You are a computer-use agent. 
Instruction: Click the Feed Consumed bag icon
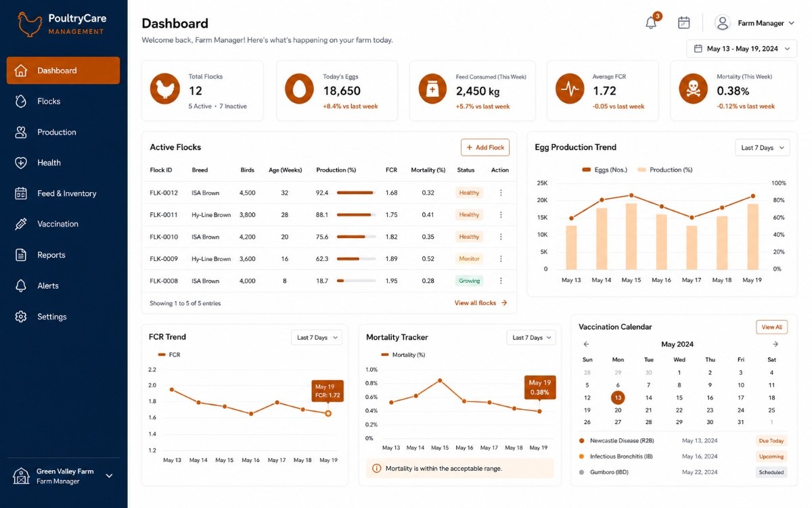[432, 89]
